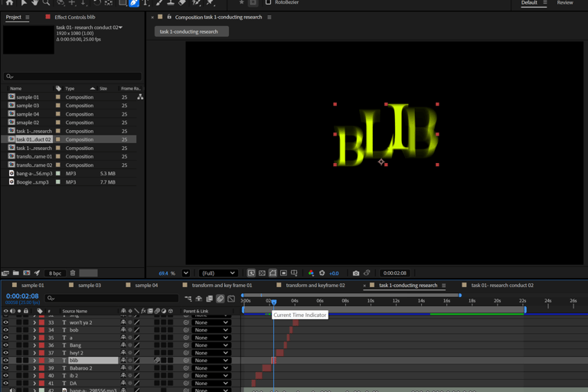Create a new folder in Project panel
The width and height of the screenshot is (588, 392).
(16, 273)
